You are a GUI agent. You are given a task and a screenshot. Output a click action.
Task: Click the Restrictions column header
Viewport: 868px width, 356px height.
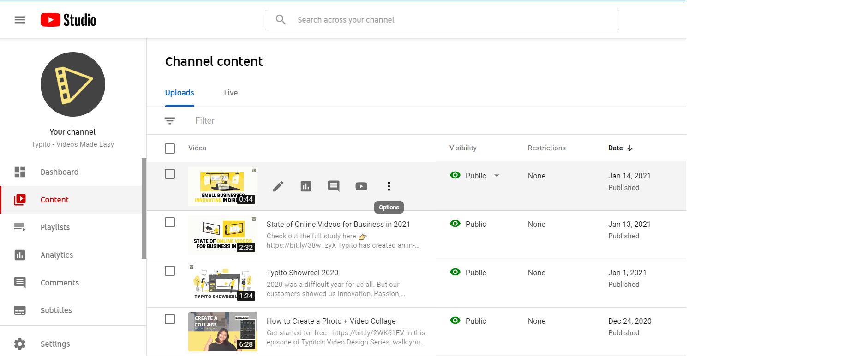click(x=546, y=148)
